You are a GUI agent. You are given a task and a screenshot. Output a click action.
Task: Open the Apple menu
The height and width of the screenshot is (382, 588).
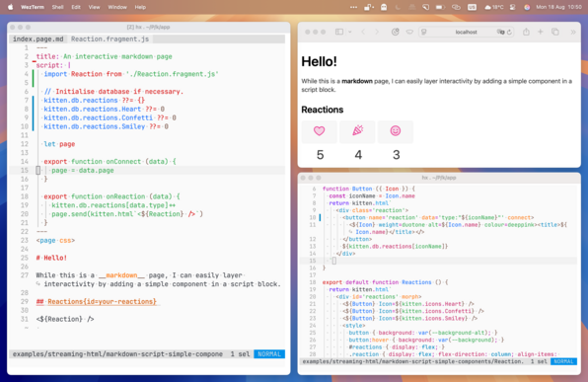point(10,7)
